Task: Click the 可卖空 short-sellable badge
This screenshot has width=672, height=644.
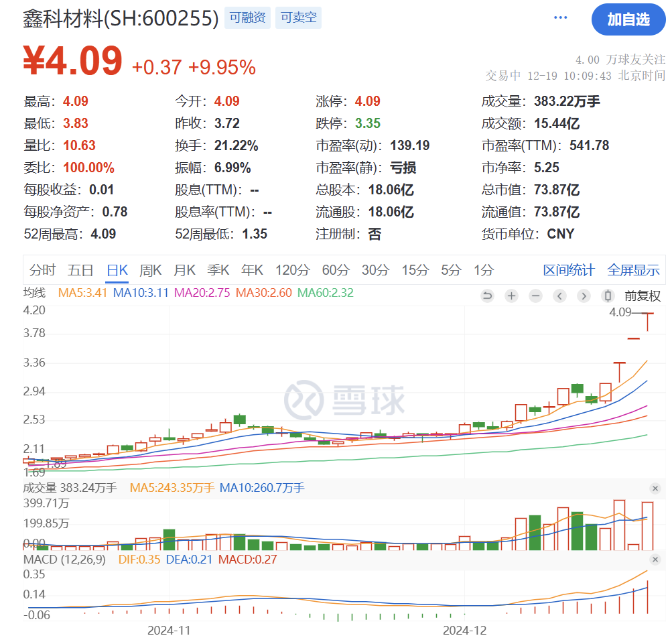Action: [297, 17]
